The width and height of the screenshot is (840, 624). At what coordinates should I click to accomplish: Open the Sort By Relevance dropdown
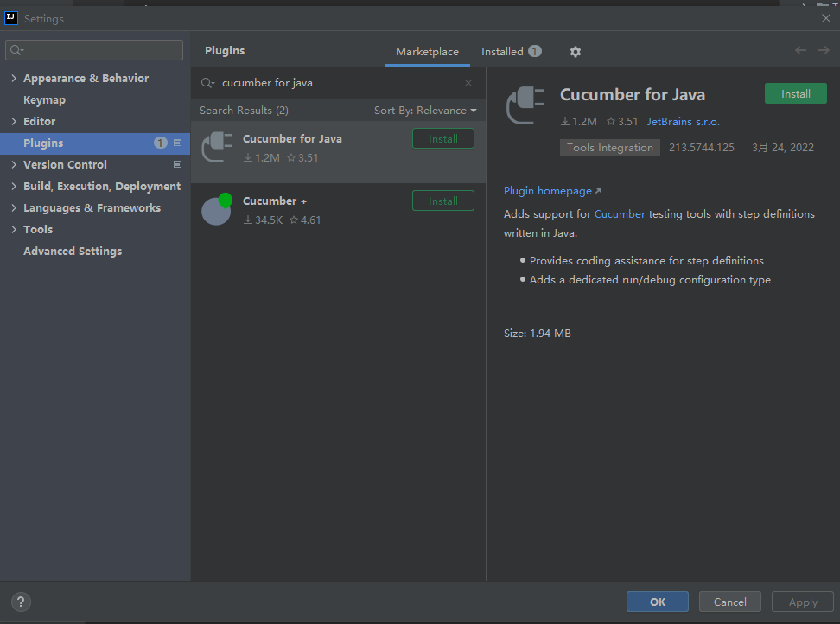(x=425, y=110)
